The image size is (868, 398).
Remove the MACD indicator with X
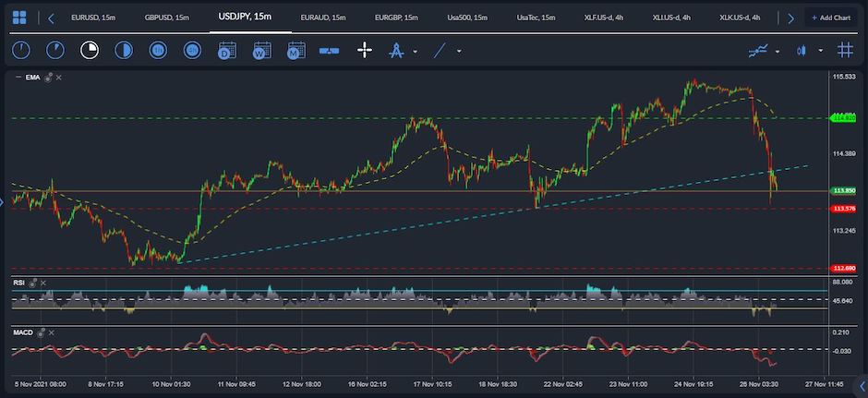click(52, 332)
